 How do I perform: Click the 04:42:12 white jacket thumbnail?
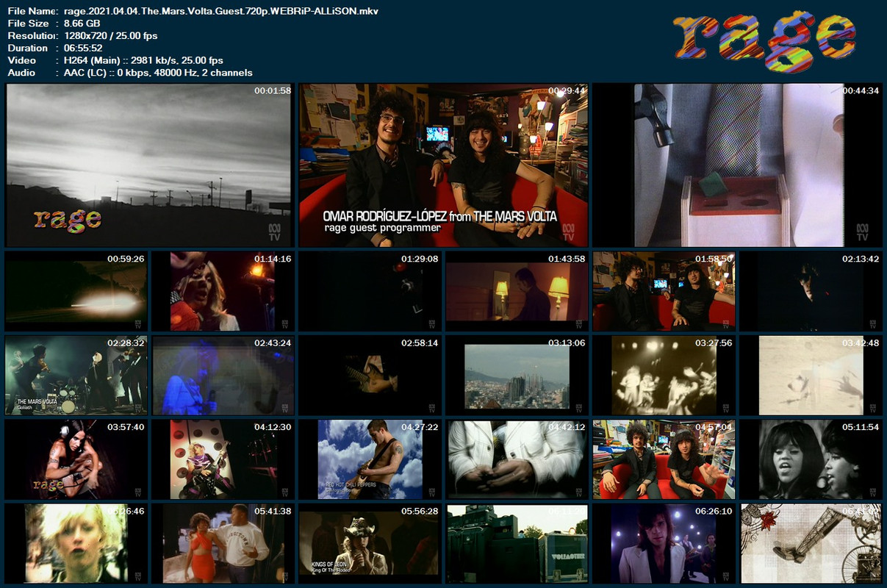point(517,459)
